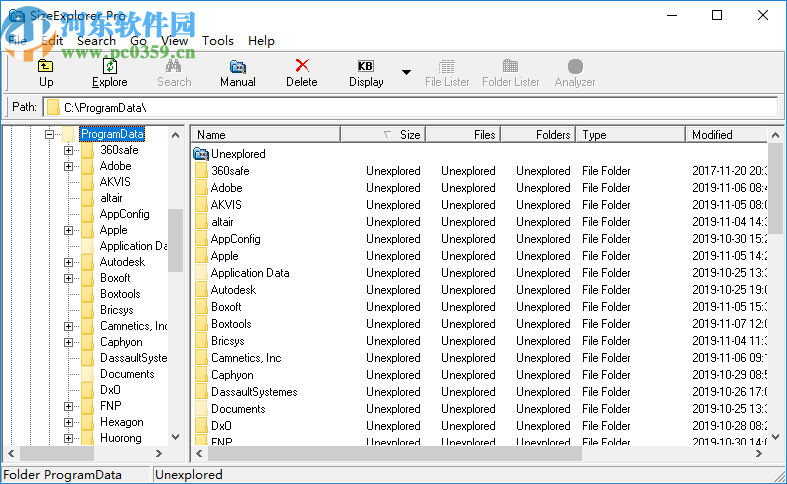
Task: Select AKVIS in folder tree
Action: [x=115, y=182]
